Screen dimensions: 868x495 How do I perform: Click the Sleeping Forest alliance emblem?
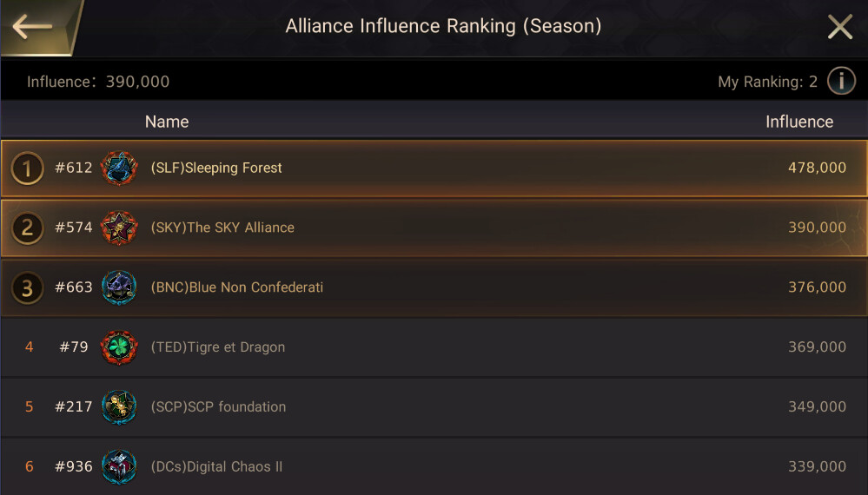(119, 168)
